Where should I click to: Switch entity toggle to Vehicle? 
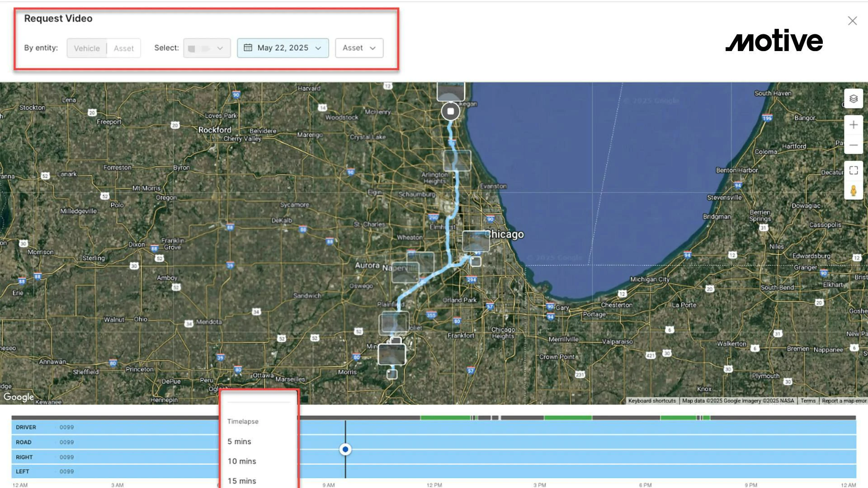coord(87,48)
